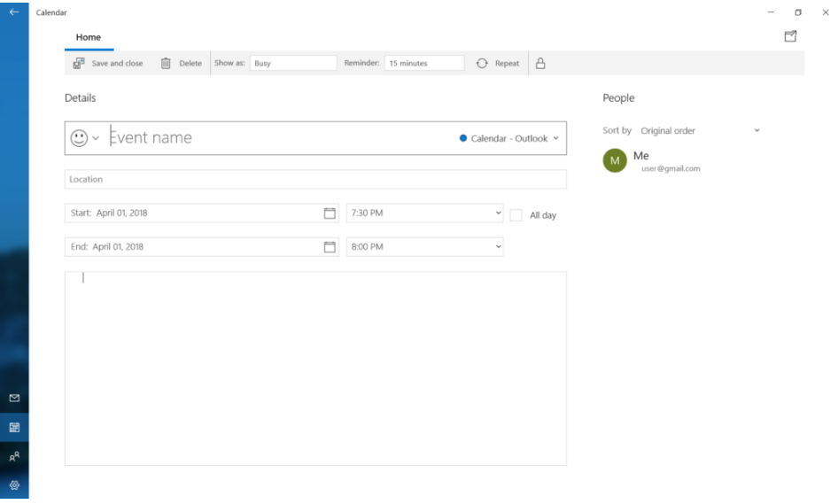Click the blue calendar color dot

pyautogui.click(x=463, y=138)
